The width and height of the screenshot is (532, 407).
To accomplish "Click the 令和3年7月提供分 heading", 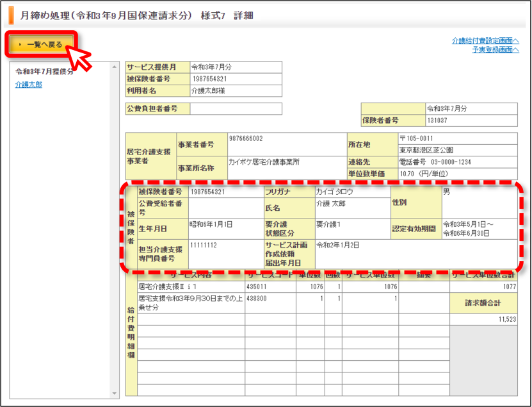I will click(x=44, y=71).
